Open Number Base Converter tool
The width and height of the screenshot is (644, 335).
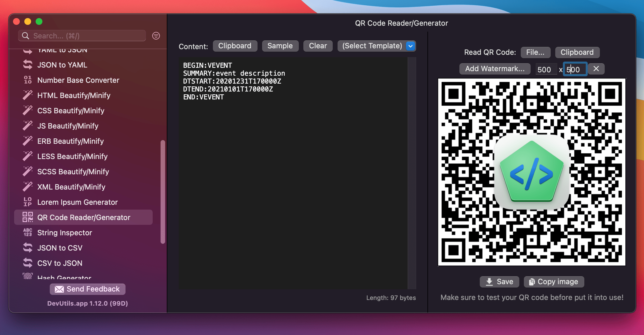tap(83, 80)
